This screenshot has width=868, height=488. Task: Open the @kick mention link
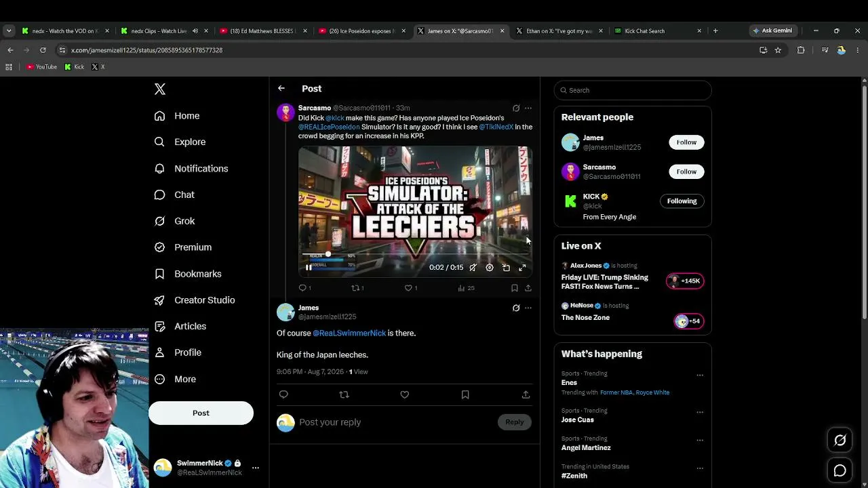[335, 118]
